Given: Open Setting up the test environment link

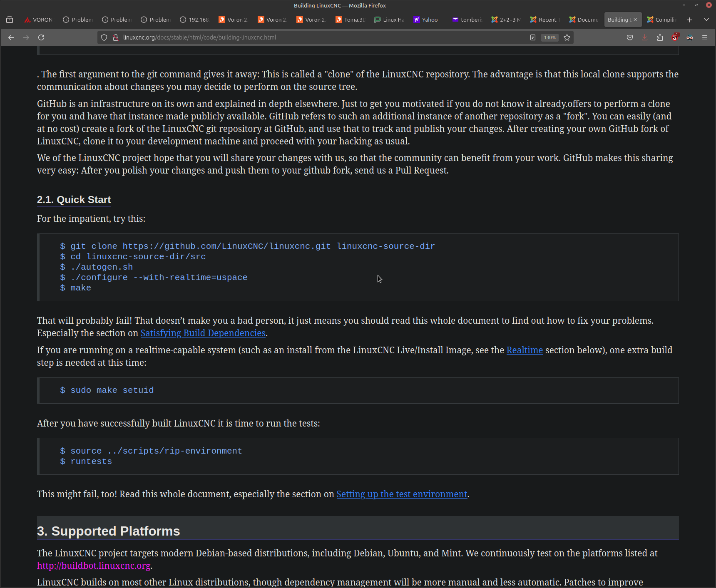Looking at the screenshot, I should pyautogui.click(x=402, y=494).
